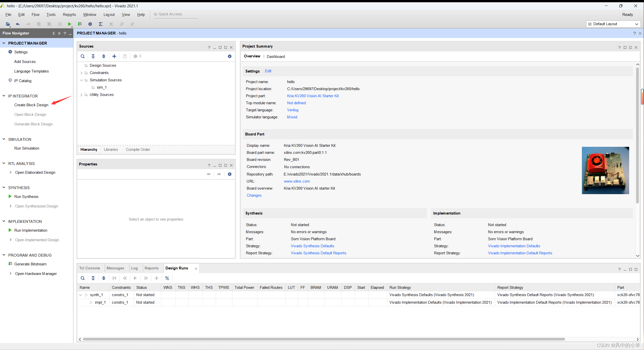The image size is (644, 350).
Task: Click Create Block Design
Action: coord(31,105)
